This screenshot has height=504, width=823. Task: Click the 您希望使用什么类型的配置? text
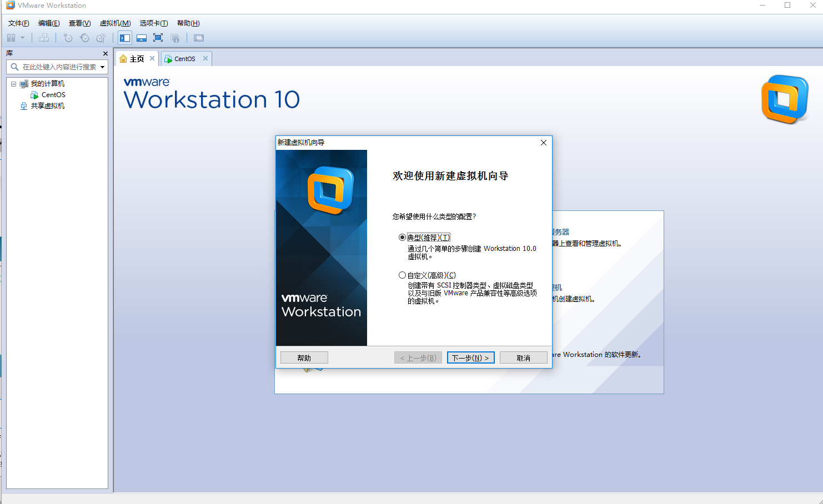pyautogui.click(x=434, y=216)
